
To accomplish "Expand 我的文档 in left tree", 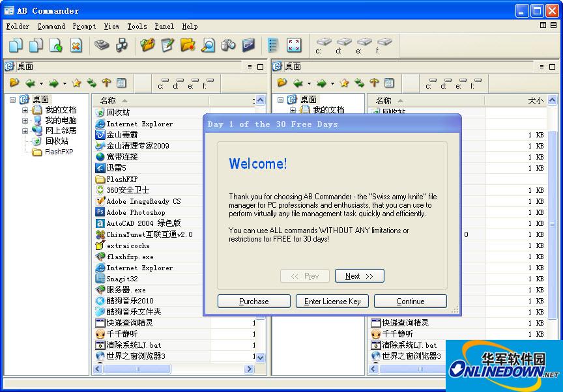I will pyautogui.click(x=25, y=111).
